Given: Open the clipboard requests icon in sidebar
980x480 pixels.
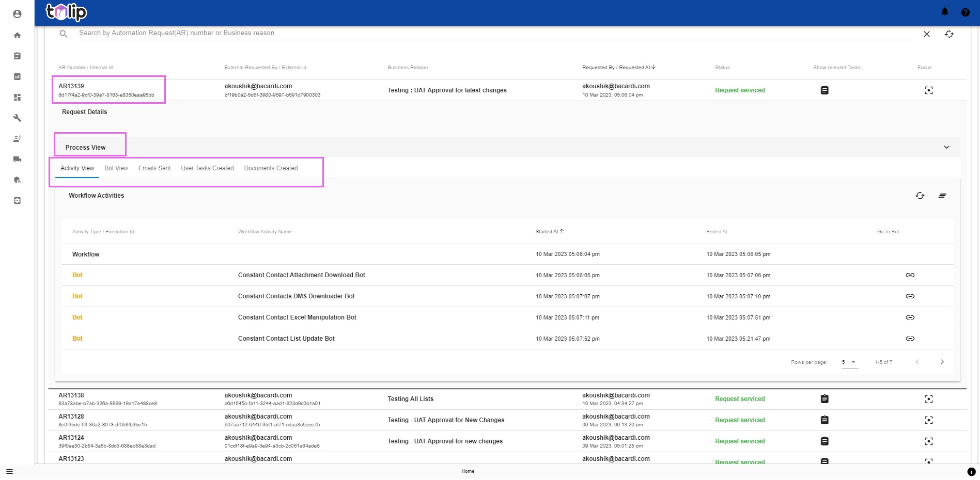Looking at the screenshot, I should [17, 56].
